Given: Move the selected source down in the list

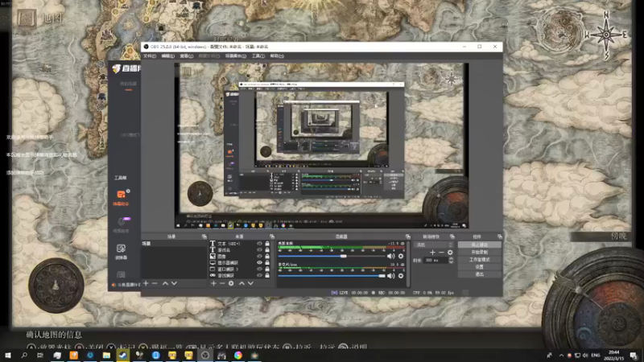Looking at the screenshot, I should pos(250,283).
